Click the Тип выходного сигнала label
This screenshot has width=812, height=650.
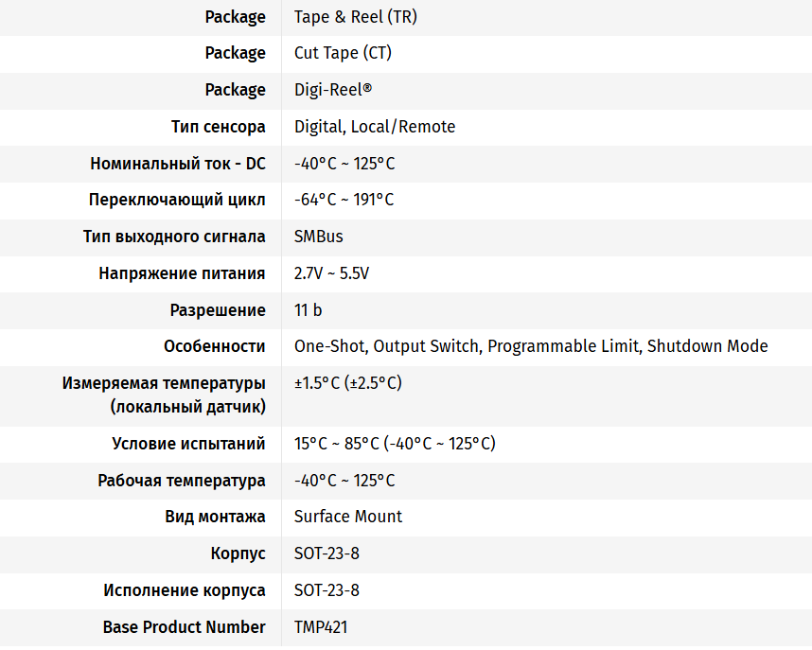(174, 237)
